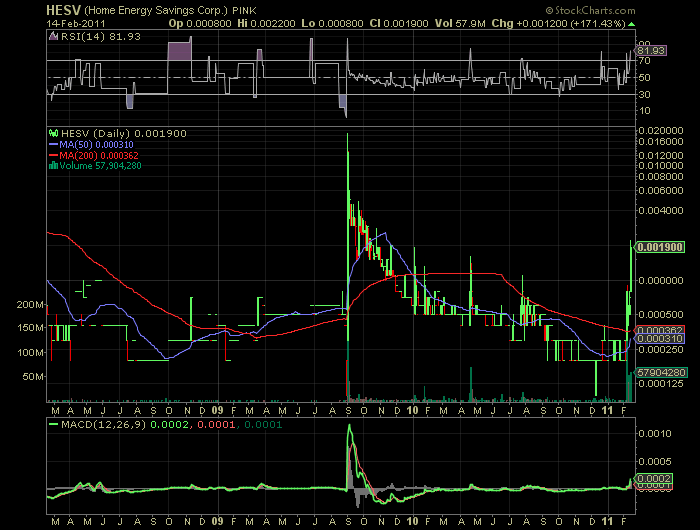Click the Volume 57,904,280 legend text
700x530 pixels.
[x=100, y=166]
